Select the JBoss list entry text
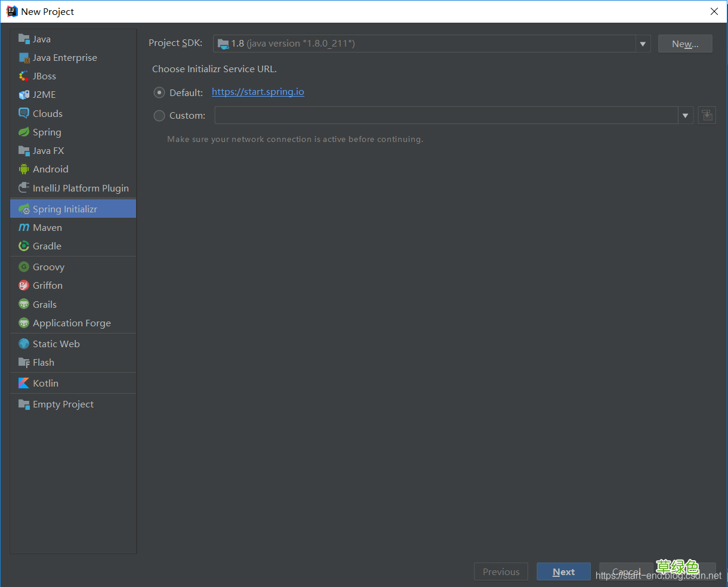728x587 pixels. click(x=45, y=76)
